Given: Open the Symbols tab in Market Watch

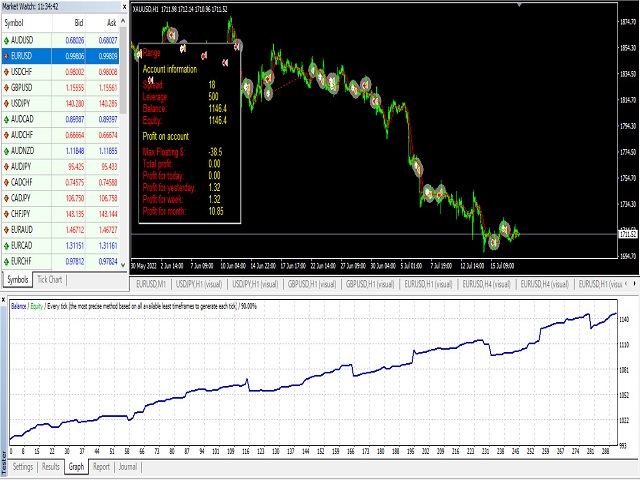Looking at the screenshot, I should tap(18, 279).
